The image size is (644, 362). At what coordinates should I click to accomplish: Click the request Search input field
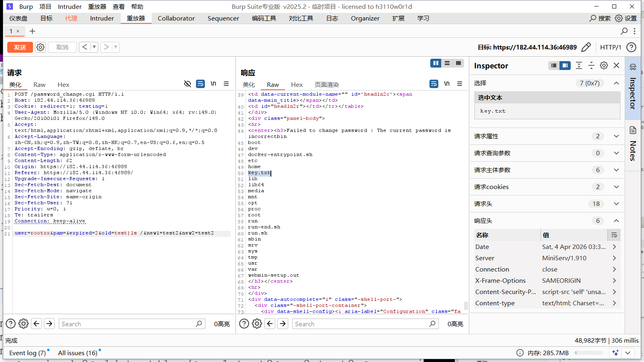[x=132, y=324]
